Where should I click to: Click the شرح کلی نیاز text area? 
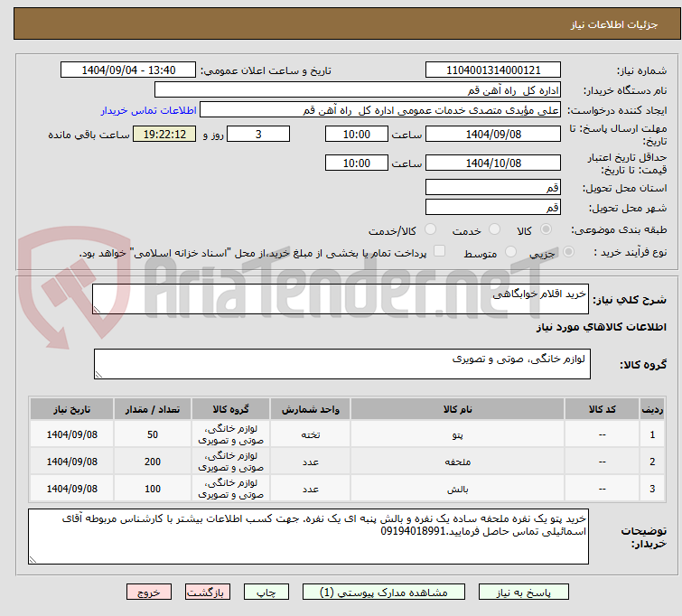coord(341,299)
